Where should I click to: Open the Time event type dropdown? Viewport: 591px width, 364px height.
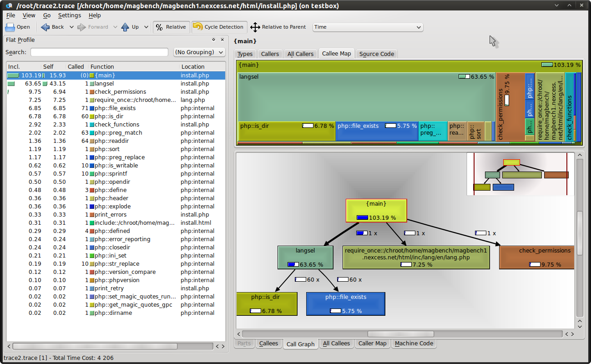point(368,27)
